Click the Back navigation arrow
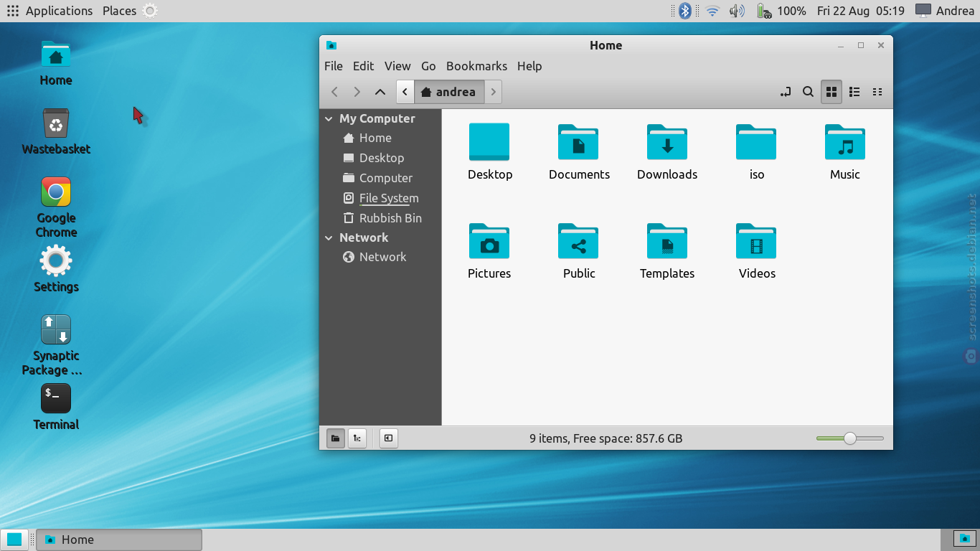Image resolution: width=980 pixels, height=551 pixels. click(334, 92)
